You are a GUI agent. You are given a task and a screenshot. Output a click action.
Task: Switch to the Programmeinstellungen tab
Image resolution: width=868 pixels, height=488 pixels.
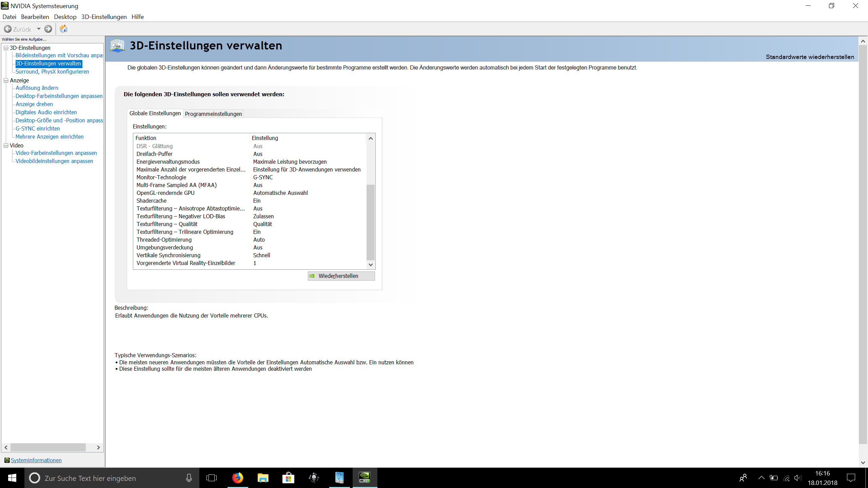coord(213,114)
